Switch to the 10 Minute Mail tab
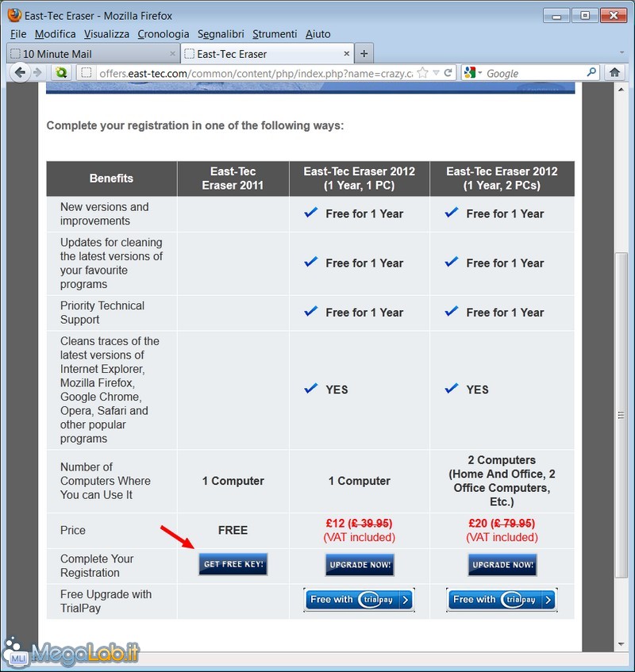 pyautogui.click(x=94, y=54)
